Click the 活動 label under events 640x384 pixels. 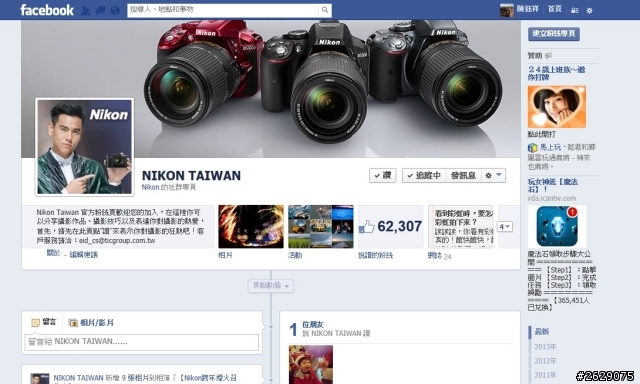point(295,255)
